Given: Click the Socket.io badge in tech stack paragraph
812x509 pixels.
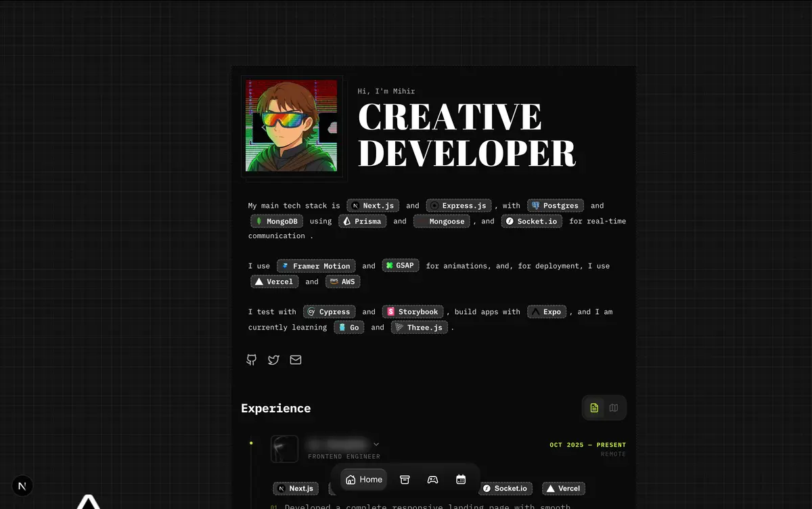Looking at the screenshot, I should 532,221.
